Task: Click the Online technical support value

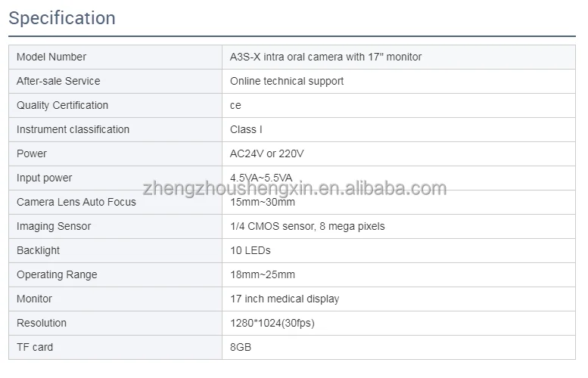Action: [x=287, y=81]
